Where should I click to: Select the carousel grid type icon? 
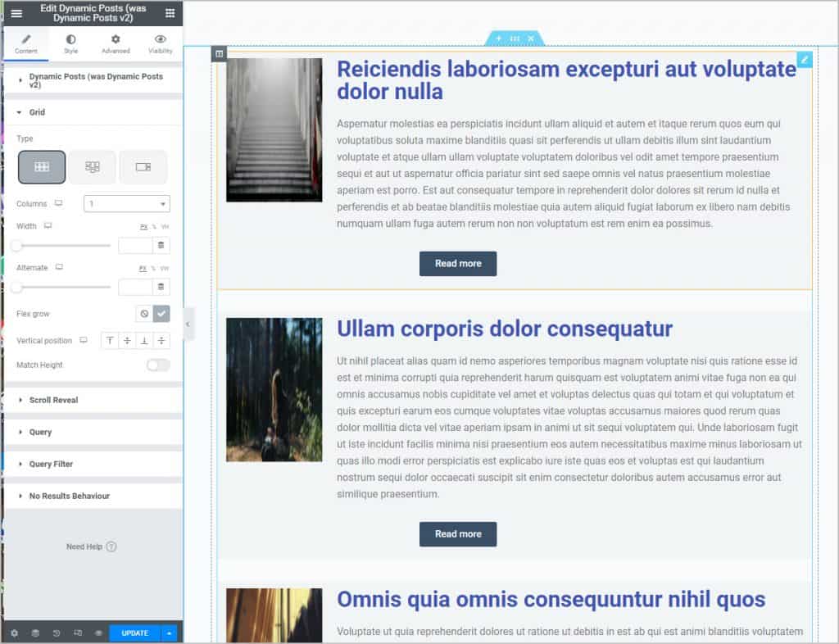tap(143, 167)
